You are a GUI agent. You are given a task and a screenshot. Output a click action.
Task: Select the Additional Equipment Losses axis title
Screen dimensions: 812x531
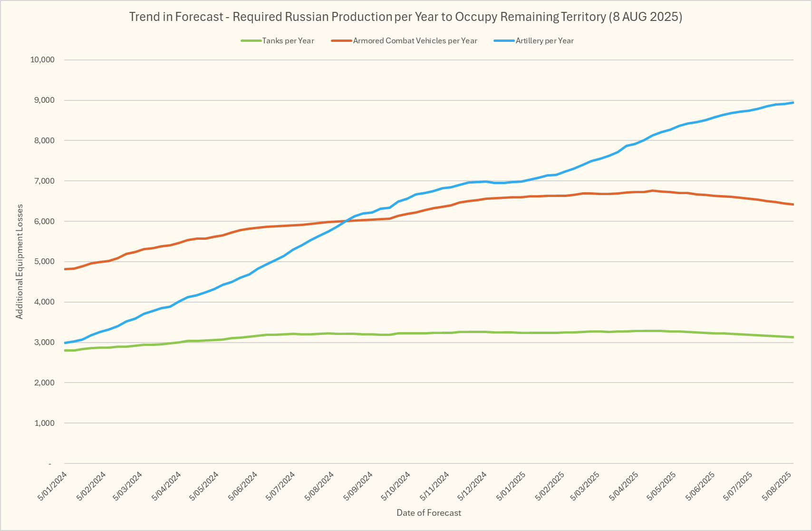tap(19, 262)
